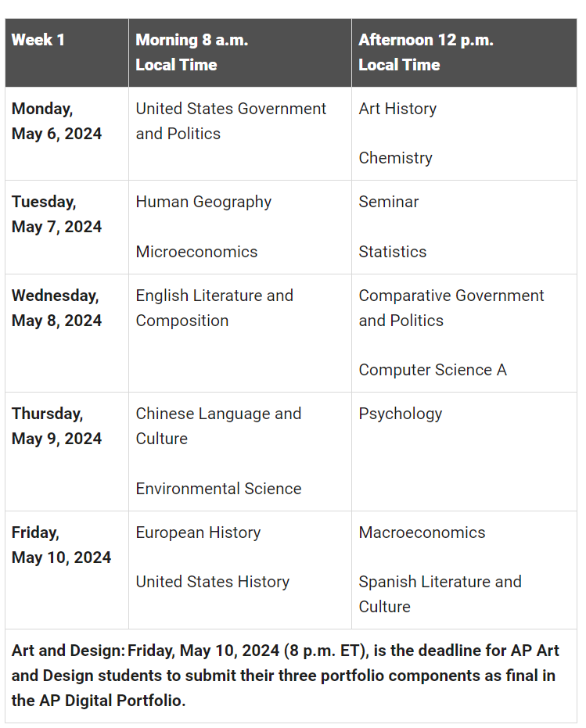Click Comparative Government and Politics

(451, 308)
